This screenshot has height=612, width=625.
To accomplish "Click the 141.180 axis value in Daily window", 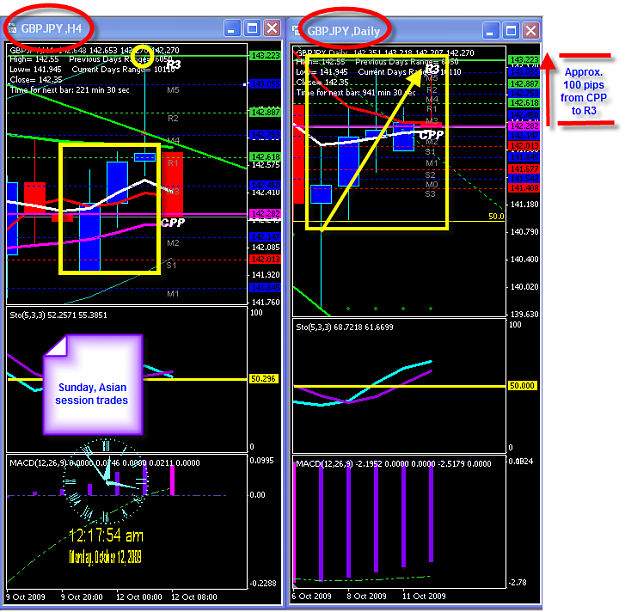I will (525, 205).
